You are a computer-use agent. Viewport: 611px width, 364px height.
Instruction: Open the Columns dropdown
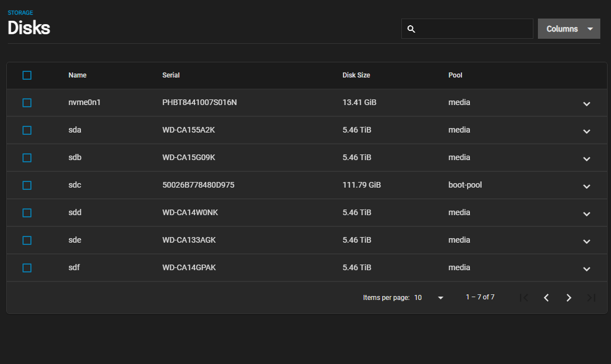point(569,29)
